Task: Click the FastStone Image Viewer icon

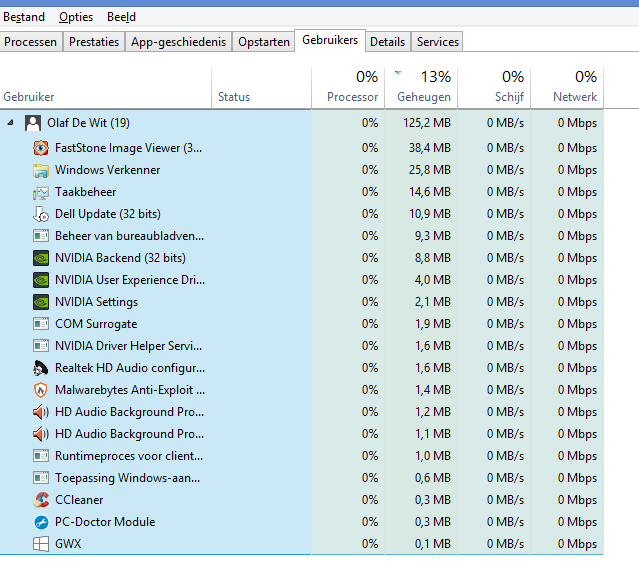Action: tap(41, 148)
